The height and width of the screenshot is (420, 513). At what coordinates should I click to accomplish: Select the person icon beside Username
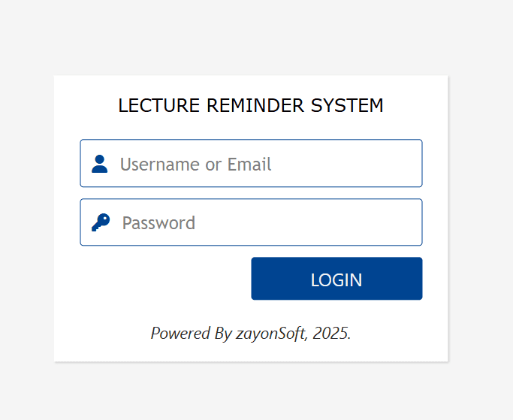tap(99, 164)
